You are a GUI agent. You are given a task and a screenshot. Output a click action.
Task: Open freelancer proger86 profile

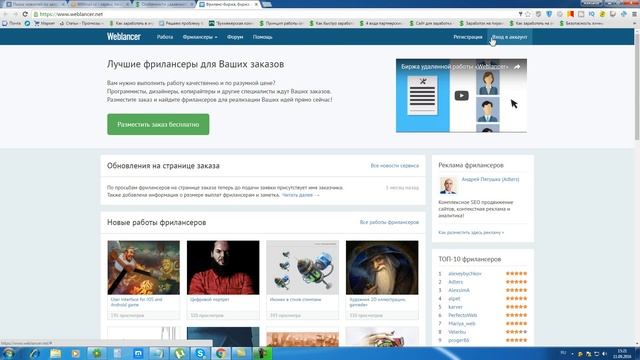click(x=458, y=340)
